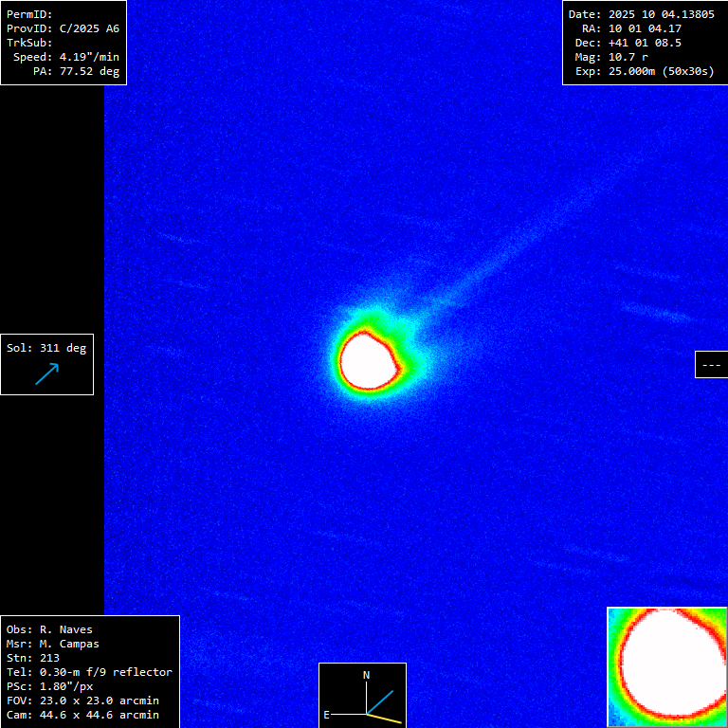Click the dashed '---' box at right edge
Image resolution: width=728 pixels, height=728 pixels.
(711, 364)
